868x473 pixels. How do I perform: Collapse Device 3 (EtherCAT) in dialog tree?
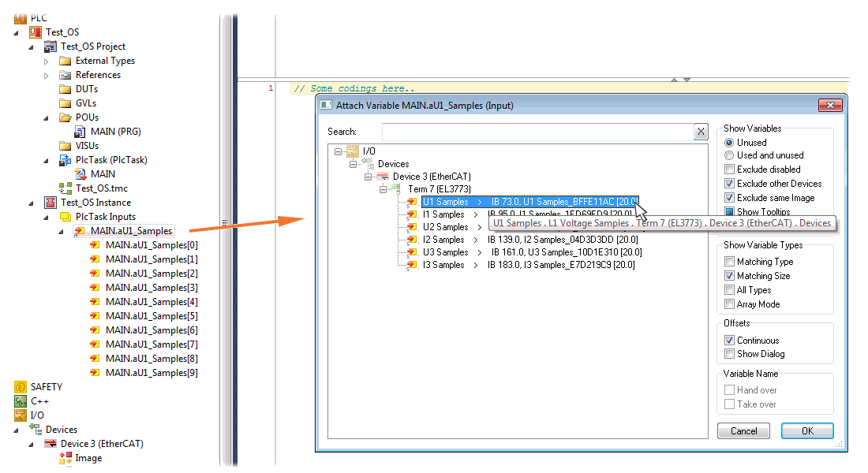coord(369,177)
